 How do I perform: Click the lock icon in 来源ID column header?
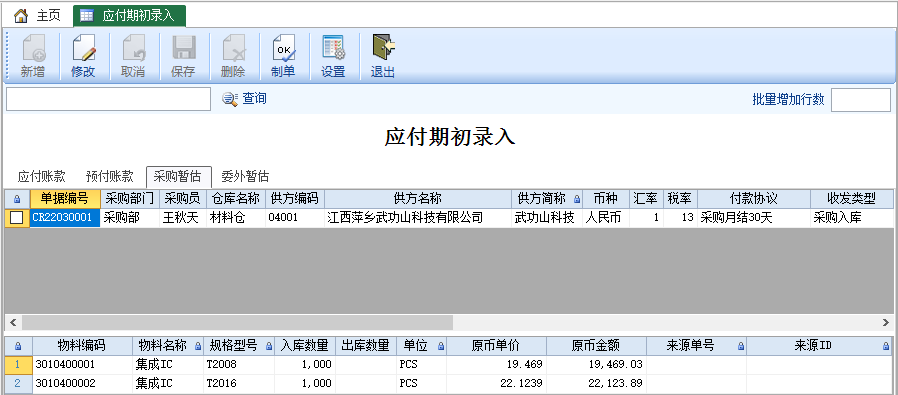(x=886, y=346)
